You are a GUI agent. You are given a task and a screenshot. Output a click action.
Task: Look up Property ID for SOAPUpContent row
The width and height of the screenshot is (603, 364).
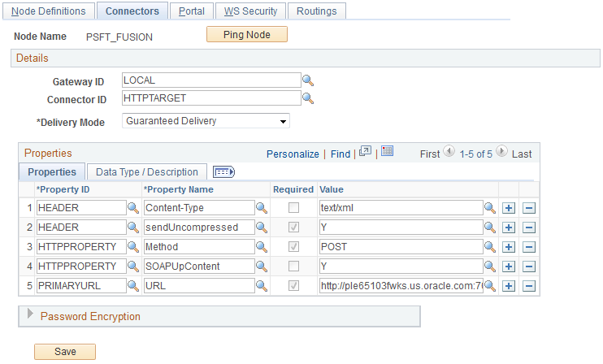133,266
